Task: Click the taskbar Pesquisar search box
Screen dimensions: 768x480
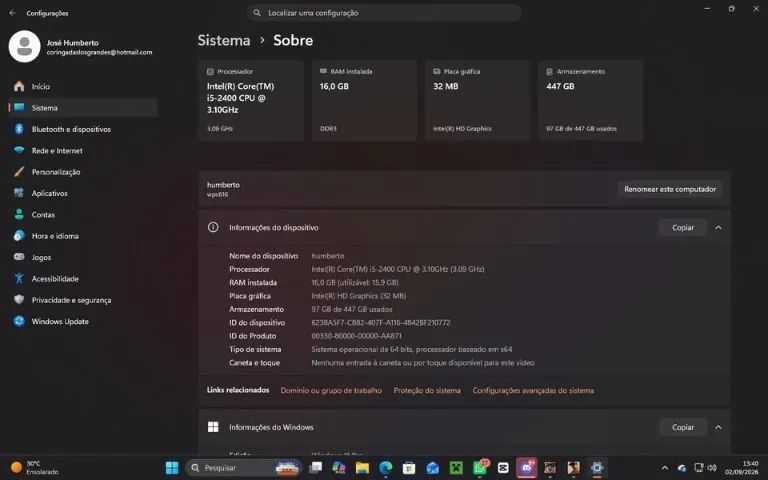Action: pyautogui.click(x=243, y=468)
